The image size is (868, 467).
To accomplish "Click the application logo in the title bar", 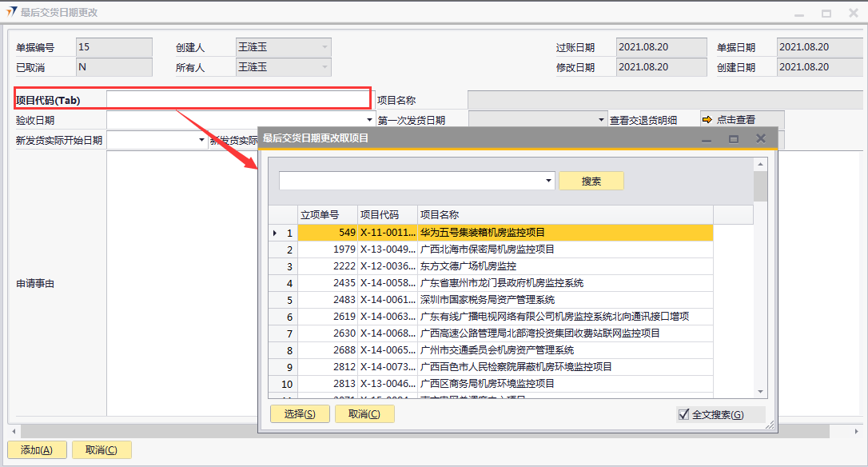I will pos(10,13).
